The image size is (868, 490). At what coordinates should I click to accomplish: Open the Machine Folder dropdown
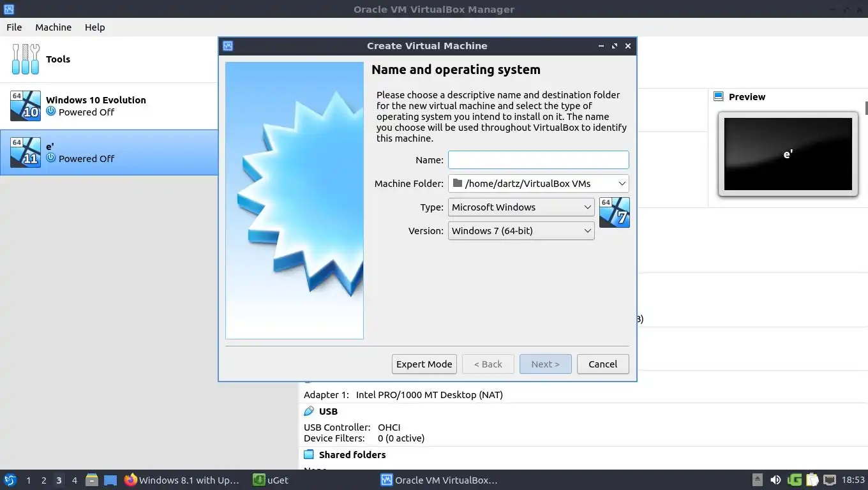click(x=539, y=184)
